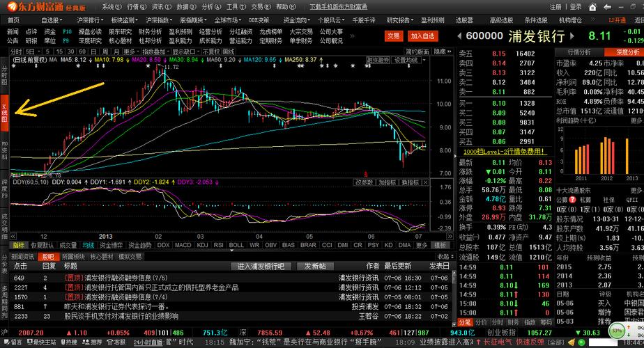Expand more info links after 公司概况
Viewport: 644px width, 348px height.
[x=352, y=36]
